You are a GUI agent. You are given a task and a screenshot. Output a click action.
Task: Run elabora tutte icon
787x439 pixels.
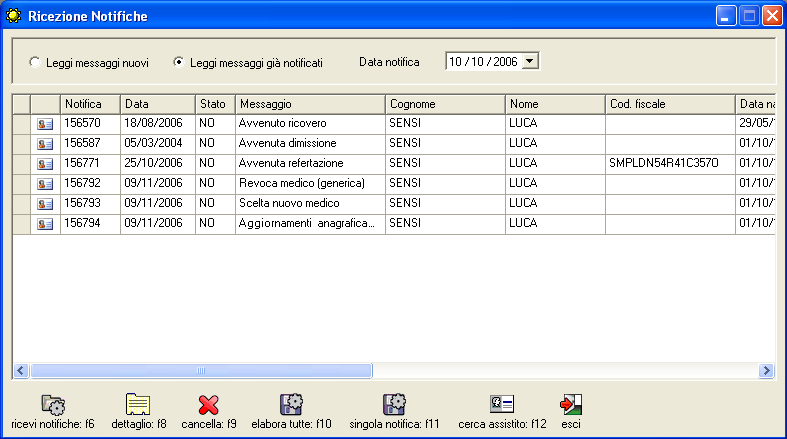pyautogui.click(x=291, y=404)
